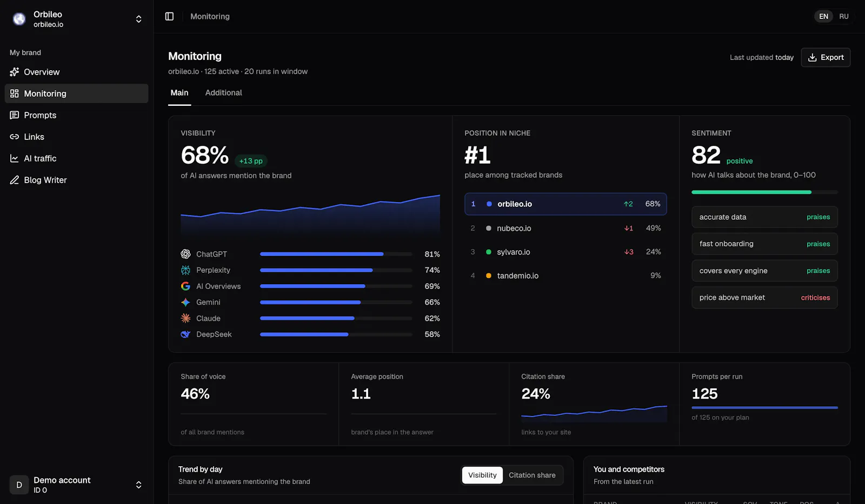Click the Overview sparkle icon
Image resolution: width=865 pixels, height=504 pixels.
(x=15, y=72)
